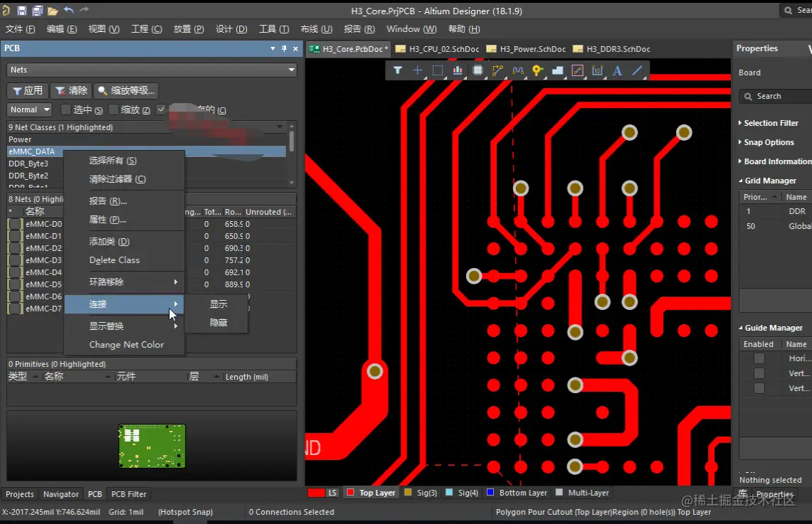This screenshot has width=812, height=524.
Task: Pick the place polygon pour tool
Action: [x=557, y=70]
